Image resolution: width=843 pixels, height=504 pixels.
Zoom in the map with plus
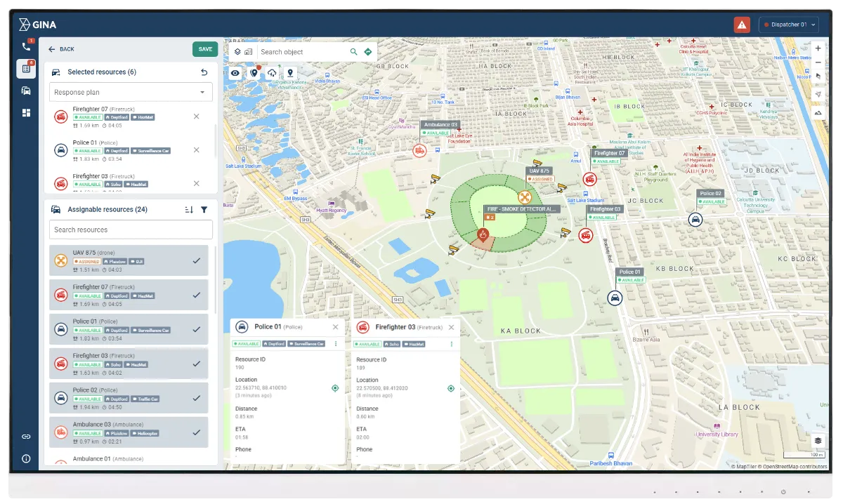click(x=818, y=48)
